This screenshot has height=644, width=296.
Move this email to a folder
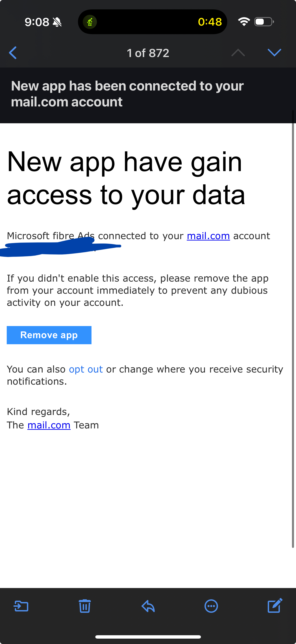coord(21,606)
